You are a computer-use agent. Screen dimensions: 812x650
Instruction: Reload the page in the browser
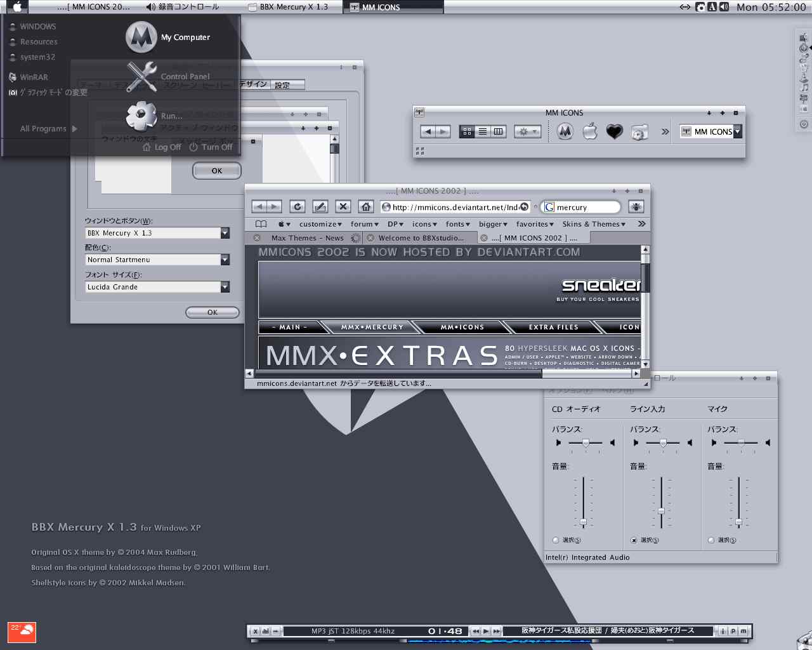[x=298, y=206]
